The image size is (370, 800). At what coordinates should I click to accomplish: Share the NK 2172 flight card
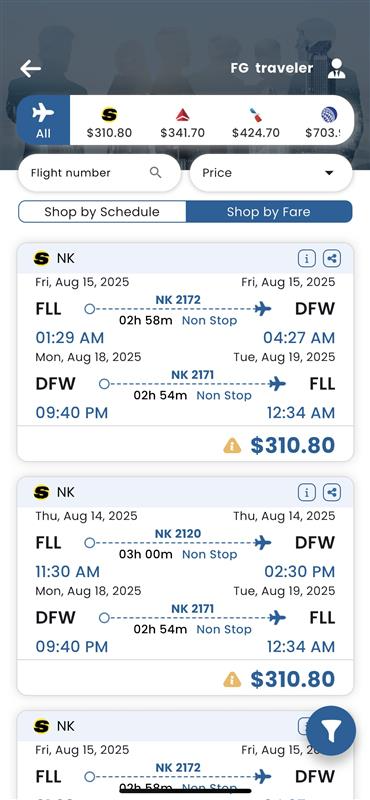point(332,259)
